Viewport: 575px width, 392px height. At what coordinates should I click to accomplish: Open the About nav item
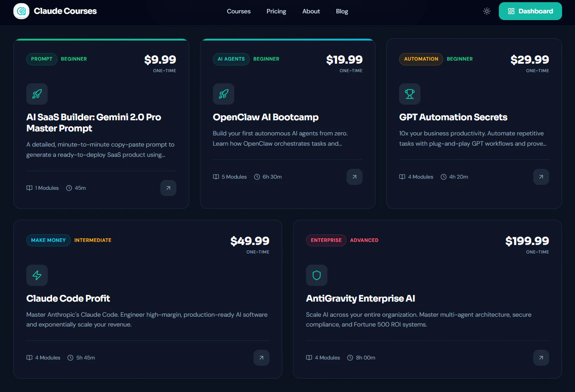(x=311, y=11)
